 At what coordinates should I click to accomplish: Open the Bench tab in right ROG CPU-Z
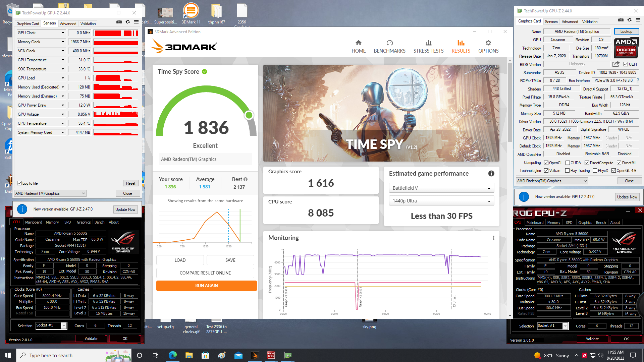coord(601,223)
